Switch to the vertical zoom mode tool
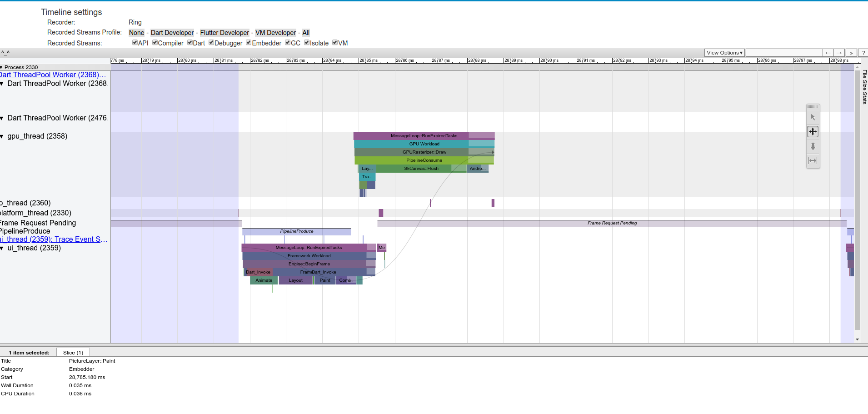 [813, 146]
